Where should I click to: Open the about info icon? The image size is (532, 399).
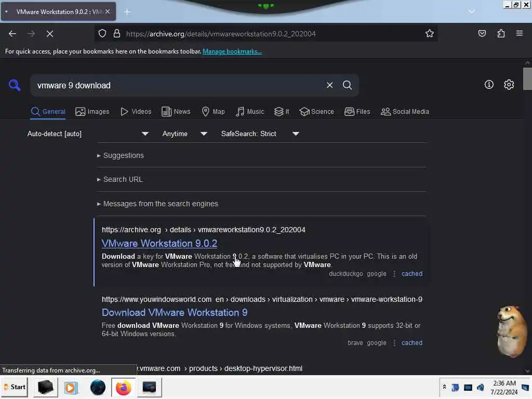tap(489, 85)
